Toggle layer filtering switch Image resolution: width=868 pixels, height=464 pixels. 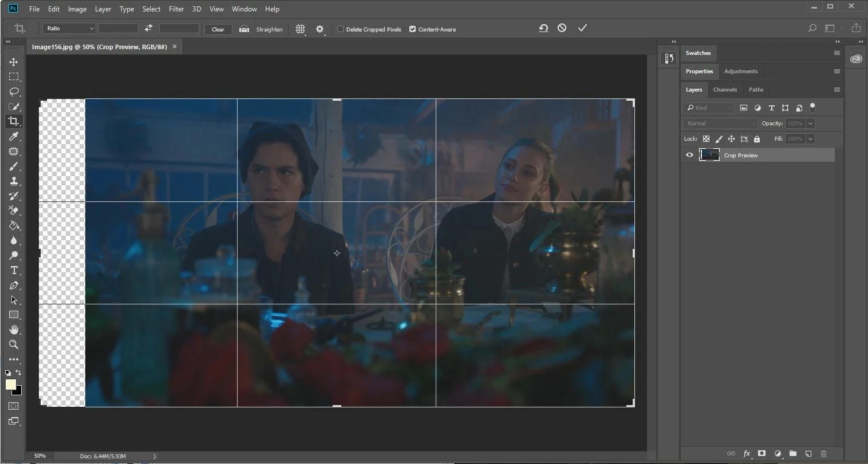[812, 108]
